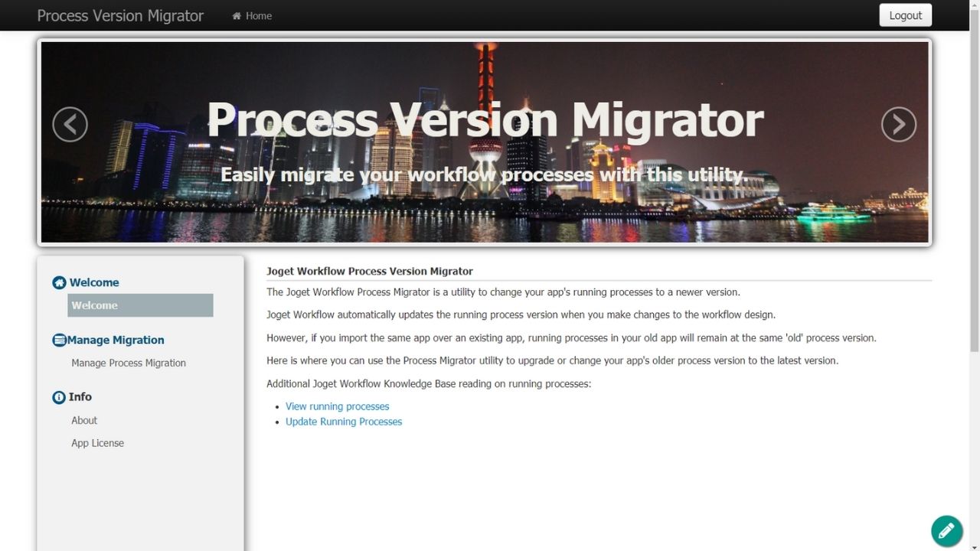
Task: Click the banner subtitle Easily migrate text
Action: 485,175
